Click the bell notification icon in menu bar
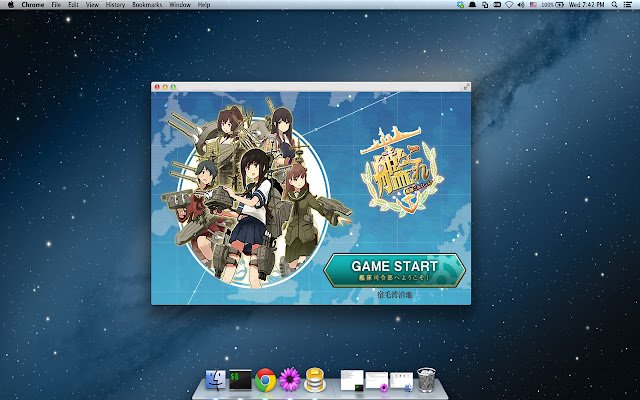The width and height of the screenshot is (640, 400). (x=473, y=5)
